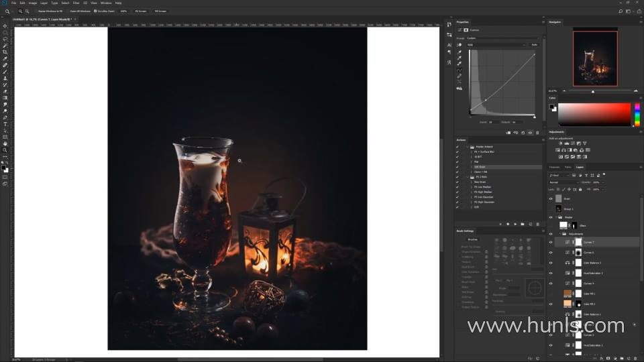This screenshot has height=362, width=644.
Task: Select the Healing Brush tool
Action: pos(5,65)
